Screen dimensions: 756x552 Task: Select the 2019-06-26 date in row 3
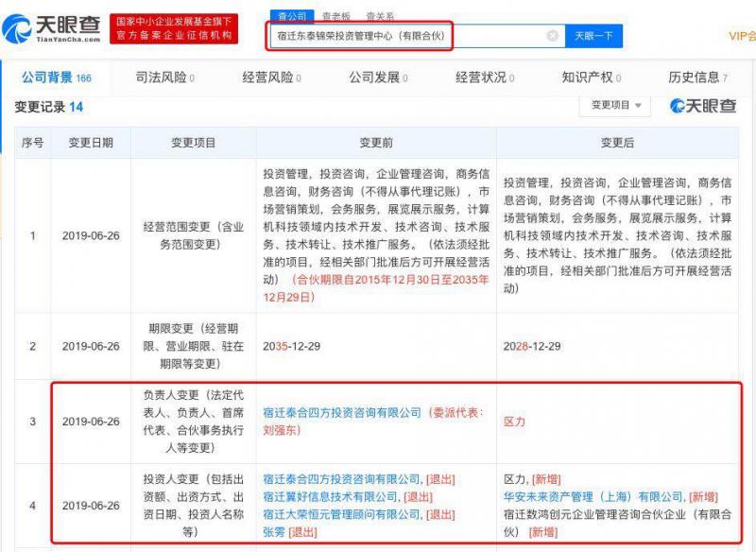coord(91,422)
